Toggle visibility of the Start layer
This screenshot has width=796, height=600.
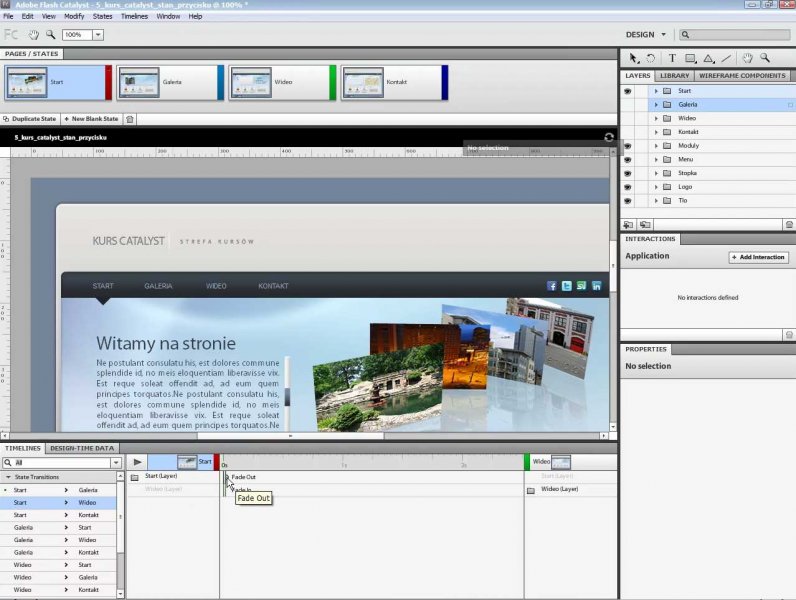(x=628, y=91)
